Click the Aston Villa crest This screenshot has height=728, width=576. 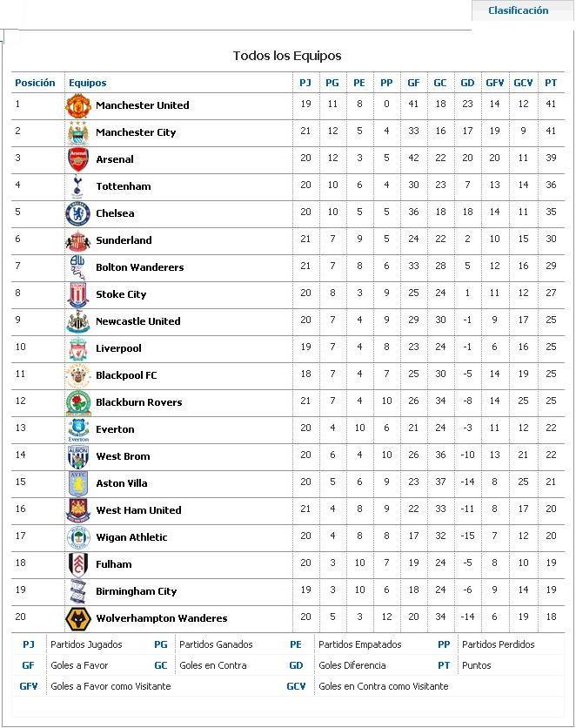[78, 483]
